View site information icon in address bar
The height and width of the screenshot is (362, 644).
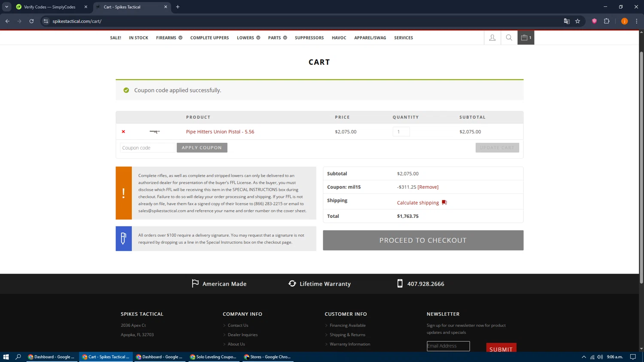46,21
